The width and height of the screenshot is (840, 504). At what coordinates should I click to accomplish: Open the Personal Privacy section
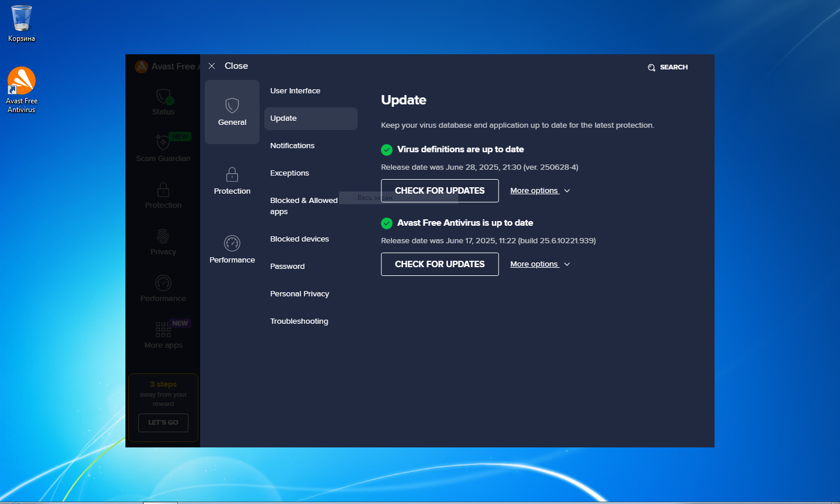click(299, 294)
